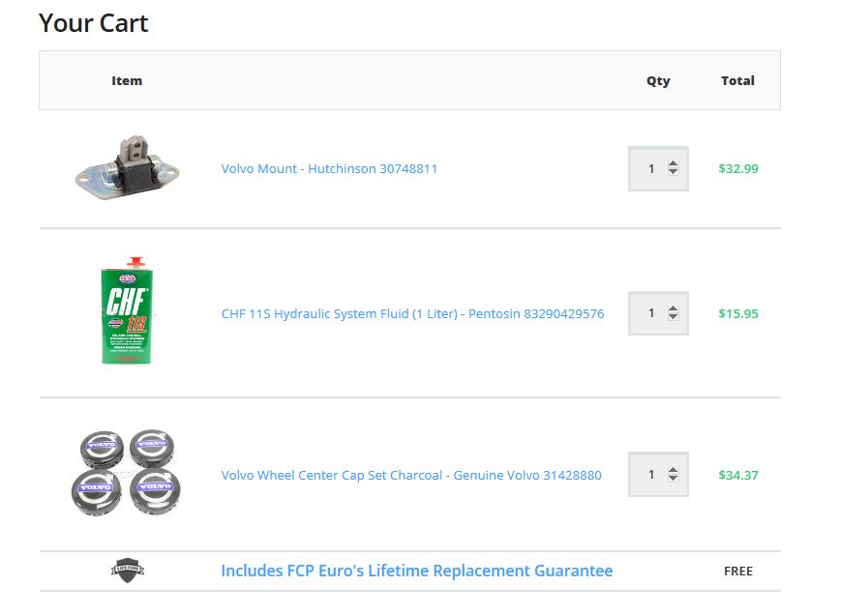This screenshot has width=841, height=616.
Task: Click the Lifetime guarantee shield icon
Action: (x=127, y=571)
